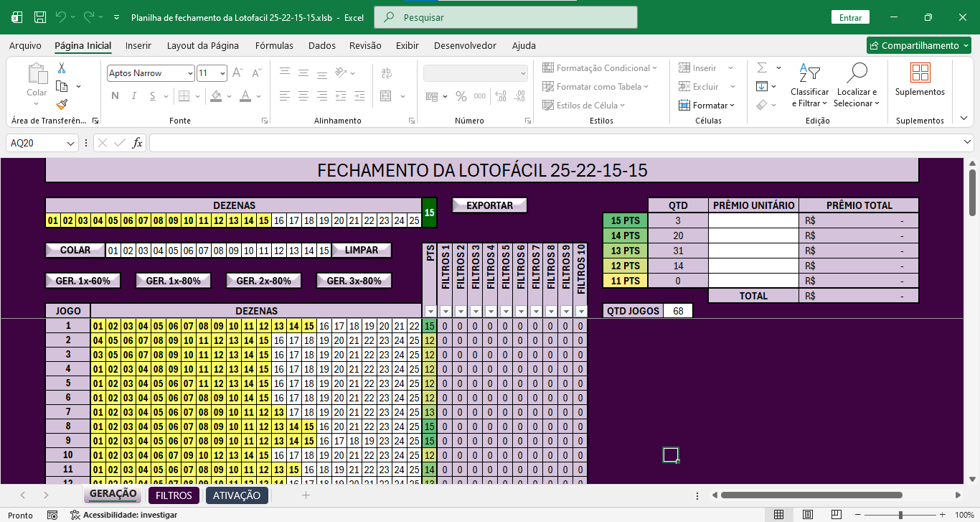980x522 pixels.
Task: Open the font name Aptos Narrow dropdown
Action: coord(189,73)
